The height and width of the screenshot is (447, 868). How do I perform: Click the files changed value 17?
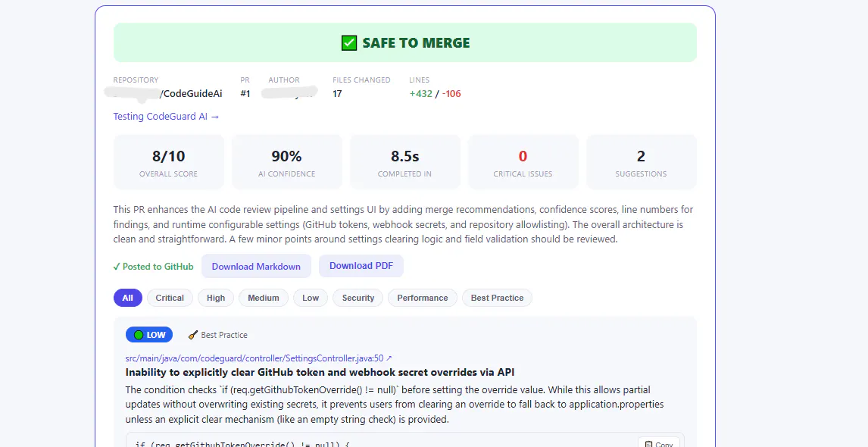coord(337,94)
